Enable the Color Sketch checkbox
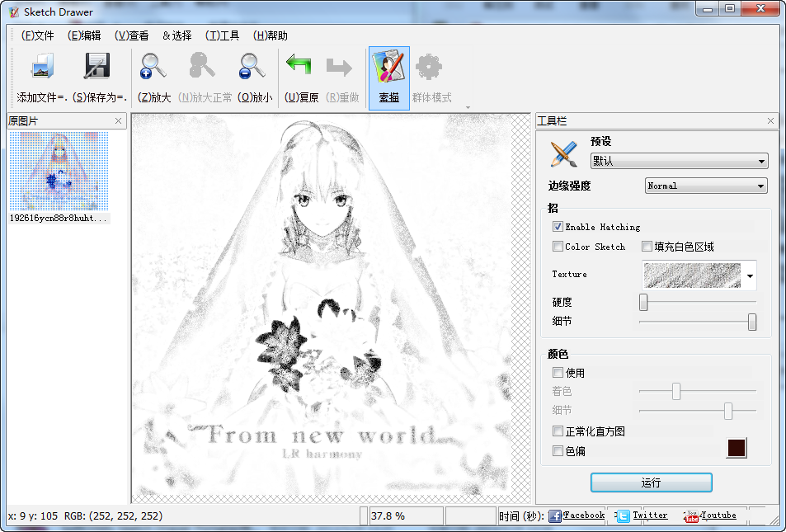 [x=558, y=246]
